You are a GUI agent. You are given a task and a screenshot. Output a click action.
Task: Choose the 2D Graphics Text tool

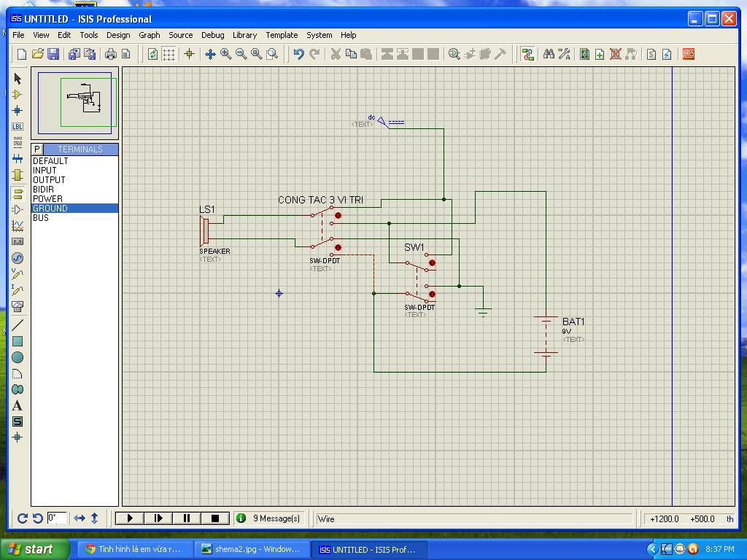(18, 405)
